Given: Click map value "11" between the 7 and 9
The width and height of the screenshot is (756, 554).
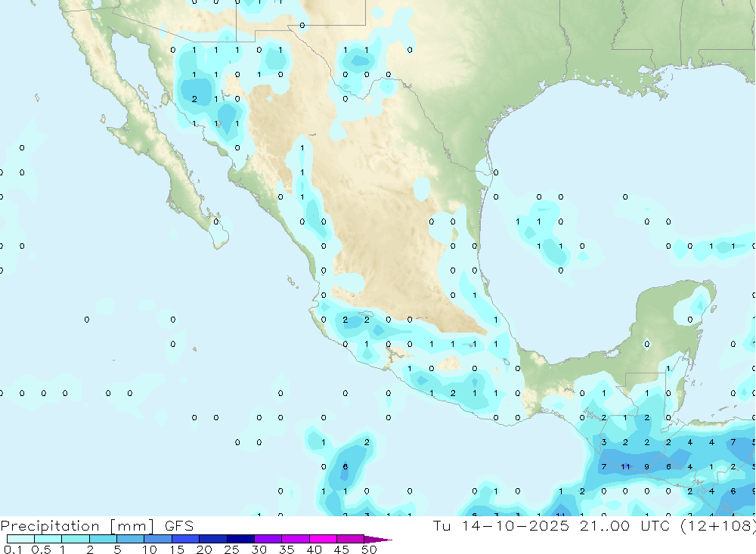Looking at the screenshot, I should [625, 467].
